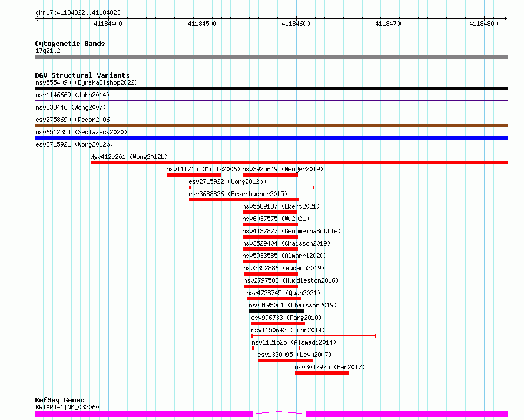Select red bar beneath esv3688826 label

[x=244, y=200]
